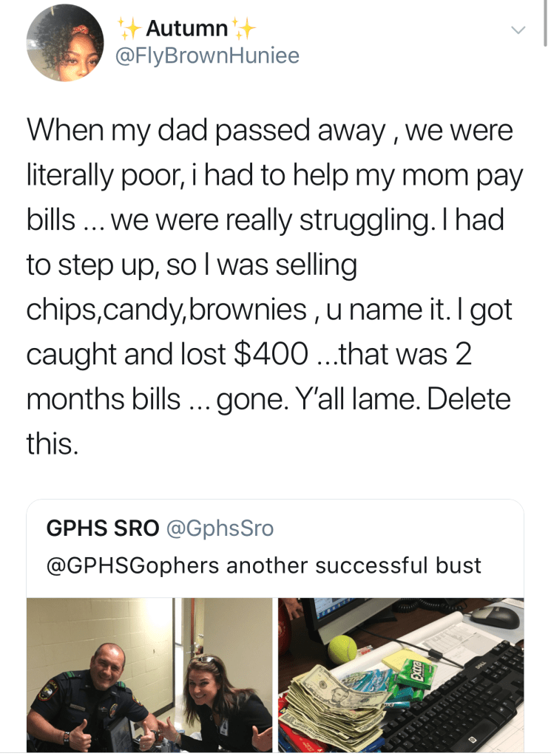Click the smiling woman in left photo
Viewport: 551px width, 756px height.
pos(223,702)
